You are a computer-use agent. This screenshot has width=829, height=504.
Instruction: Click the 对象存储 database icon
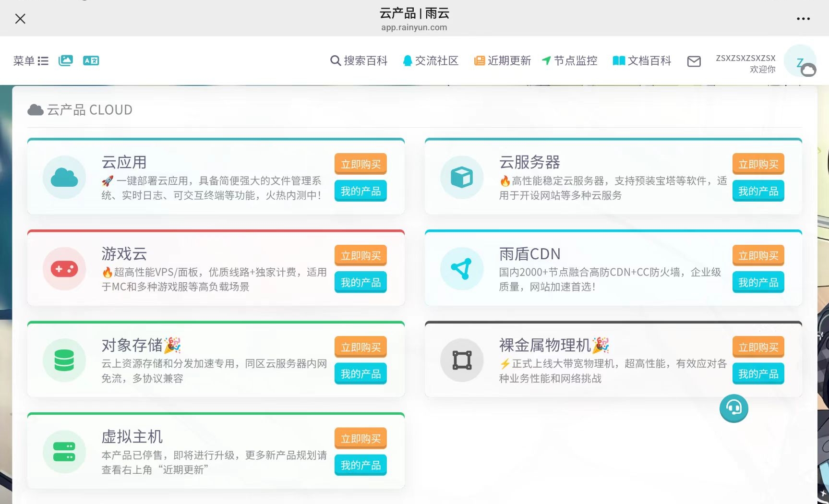pos(64,360)
